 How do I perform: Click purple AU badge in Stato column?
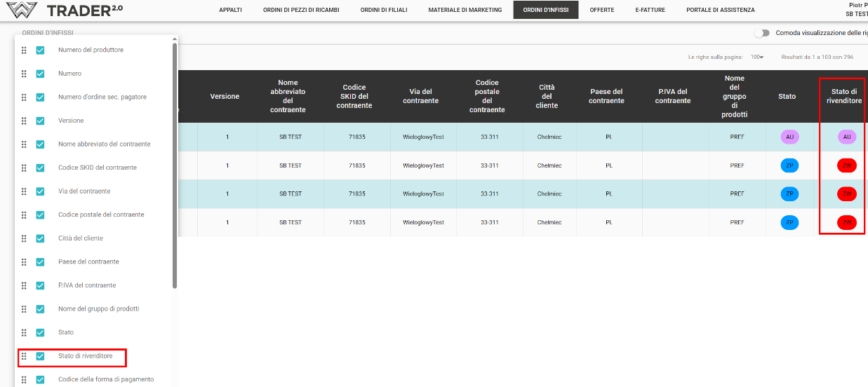coord(789,137)
